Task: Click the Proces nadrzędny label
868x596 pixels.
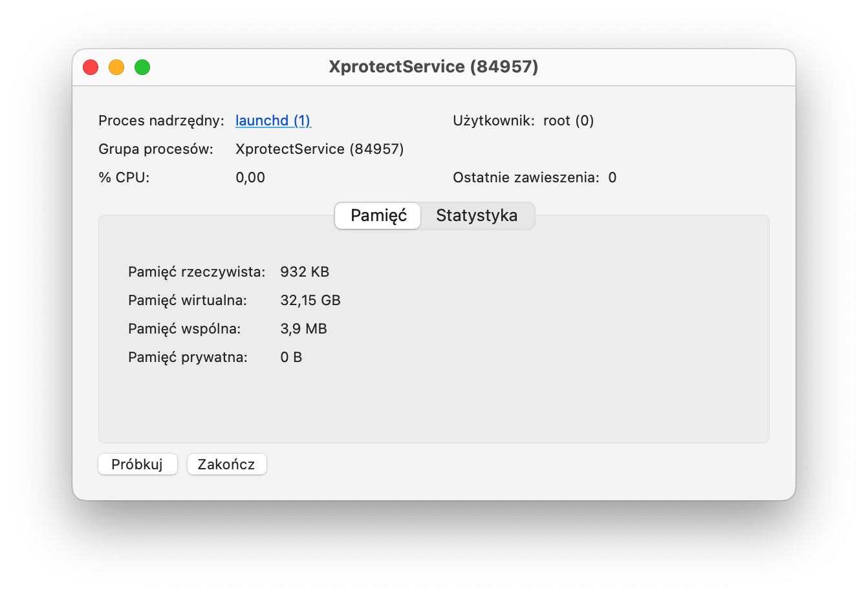Action: 161,121
